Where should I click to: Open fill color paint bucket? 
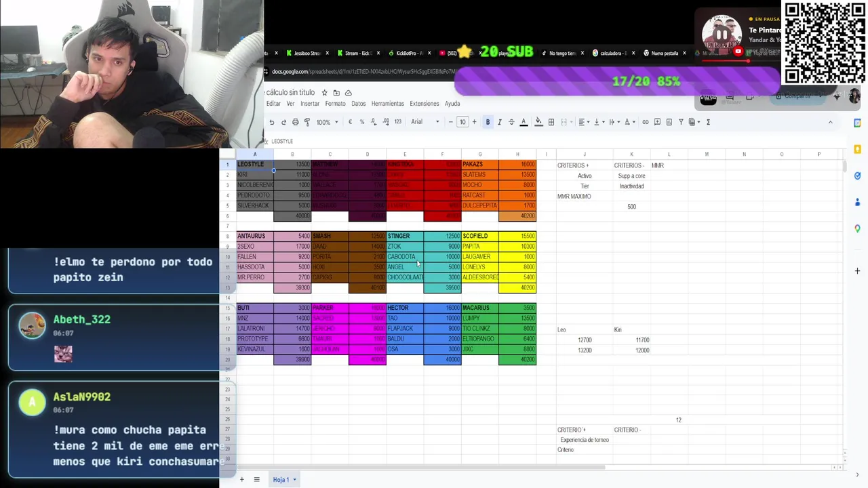pos(538,122)
